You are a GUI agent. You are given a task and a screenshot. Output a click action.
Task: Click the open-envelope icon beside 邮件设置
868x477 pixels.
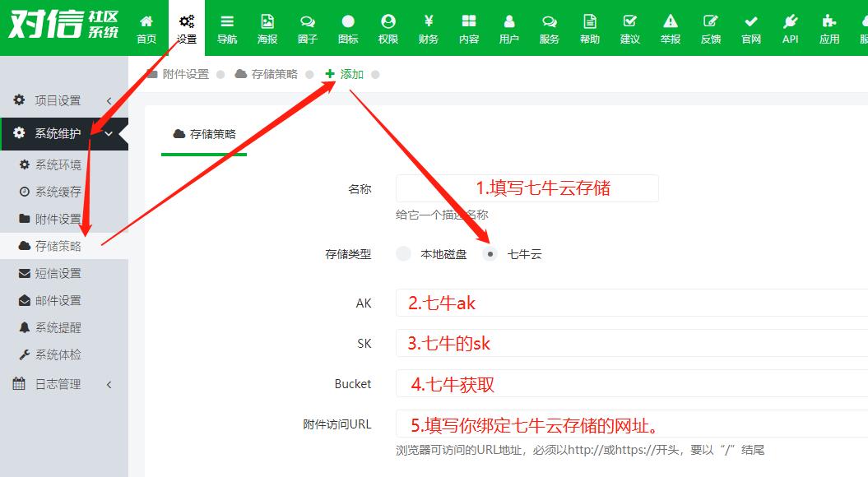tap(25, 300)
